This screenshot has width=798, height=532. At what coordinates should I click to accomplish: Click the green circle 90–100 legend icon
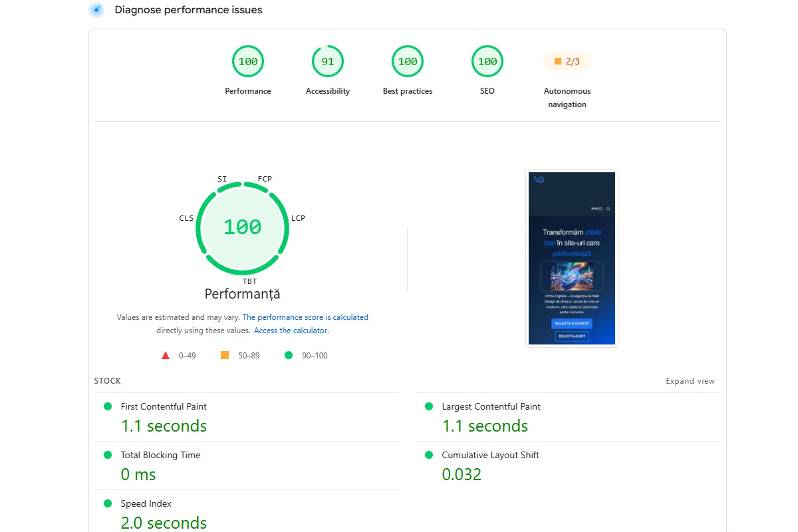click(x=289, y=356)
